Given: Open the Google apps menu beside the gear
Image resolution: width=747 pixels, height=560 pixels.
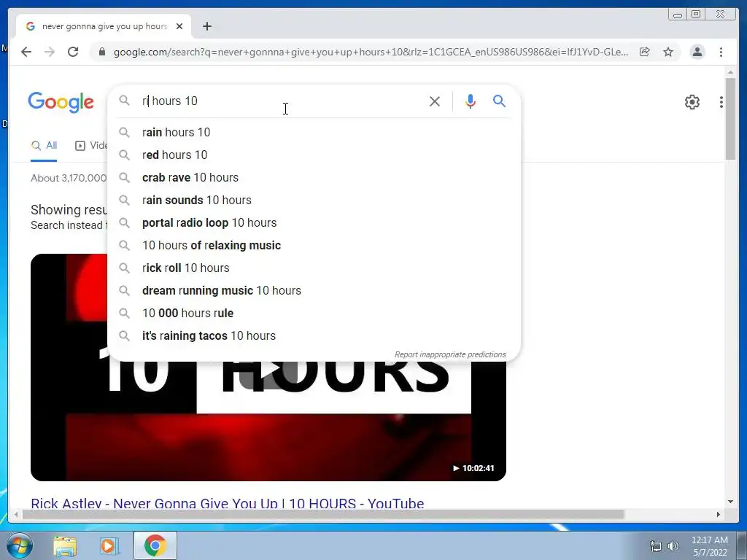Looking at the screenshot, I should (721, 102).
